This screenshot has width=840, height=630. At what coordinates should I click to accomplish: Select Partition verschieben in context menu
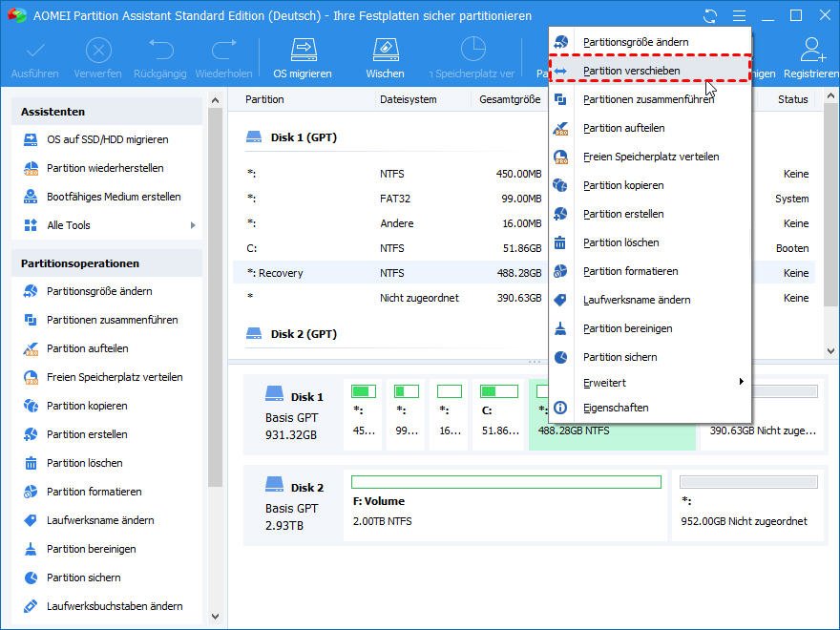(650, 71)
